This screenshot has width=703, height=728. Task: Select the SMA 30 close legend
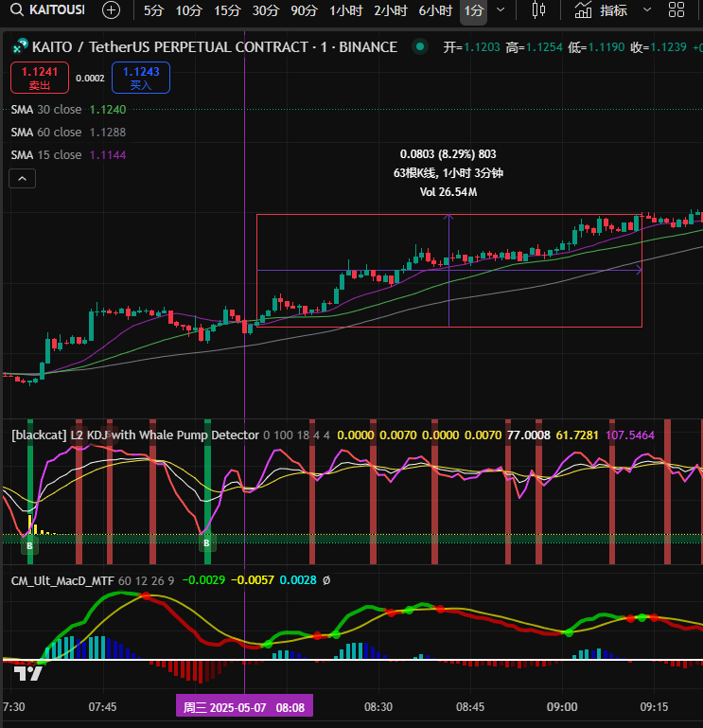68,110
